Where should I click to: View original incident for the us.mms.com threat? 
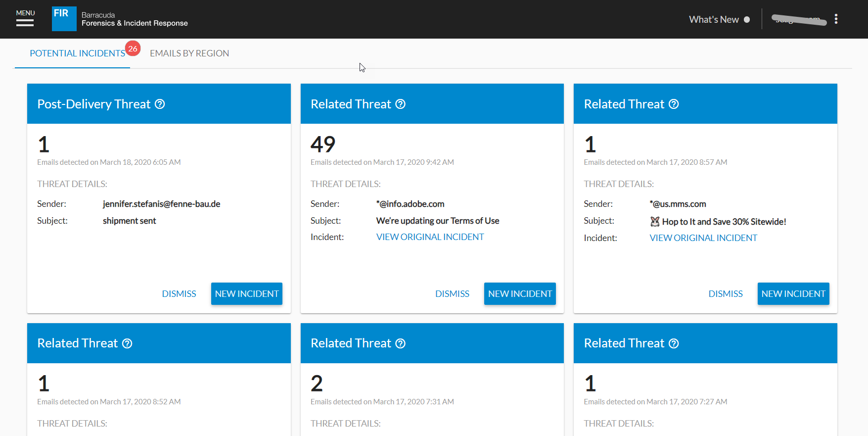703,238
